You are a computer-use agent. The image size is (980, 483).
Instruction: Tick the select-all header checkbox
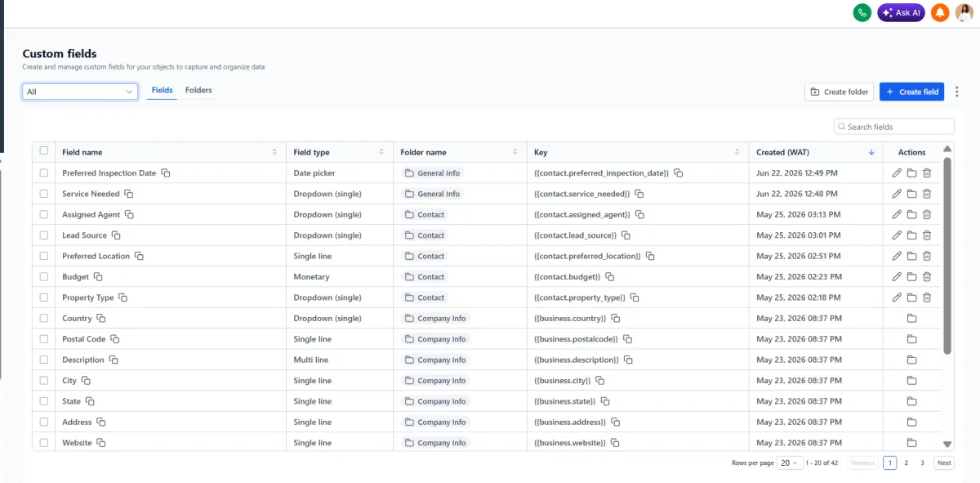click(44, 151)
